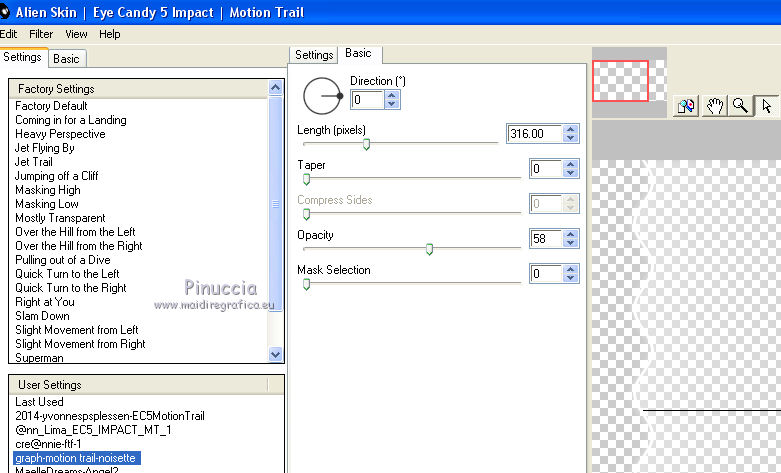Open the Filter menu
Screen dimensions: 781x473
pos(41,34)
